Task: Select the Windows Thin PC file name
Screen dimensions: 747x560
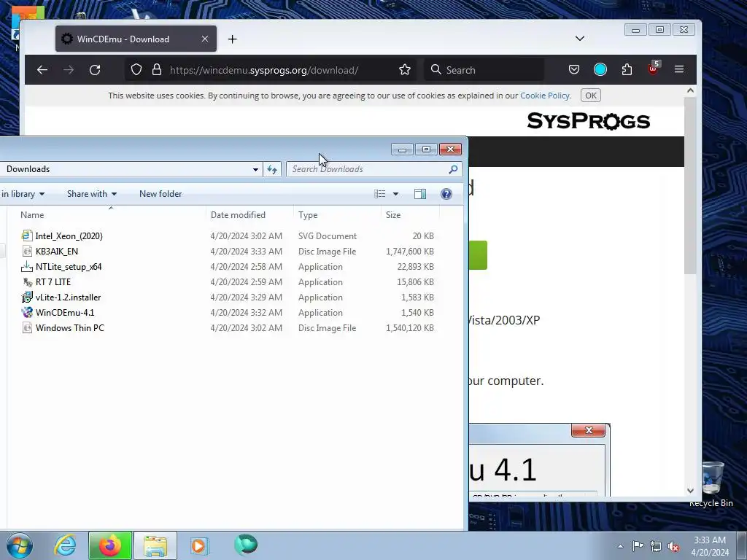Action: [x=69, y=328]
